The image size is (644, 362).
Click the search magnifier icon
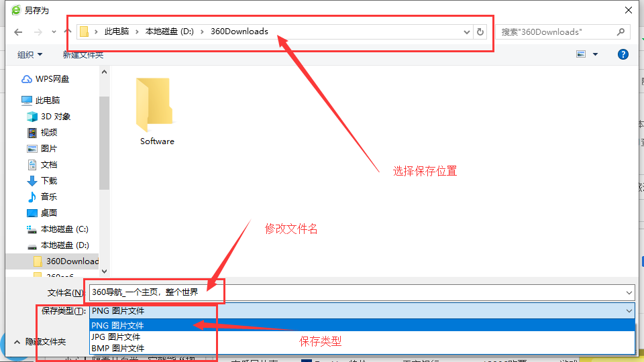(x=621, y=32)
